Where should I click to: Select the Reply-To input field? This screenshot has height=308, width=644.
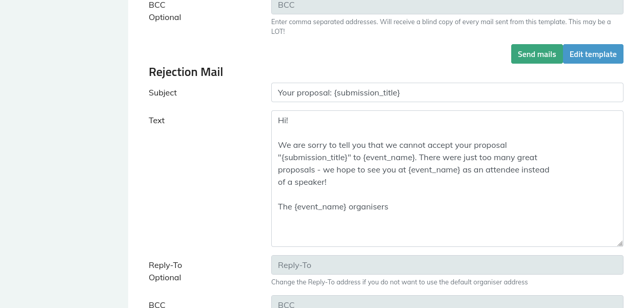point(447,265)
